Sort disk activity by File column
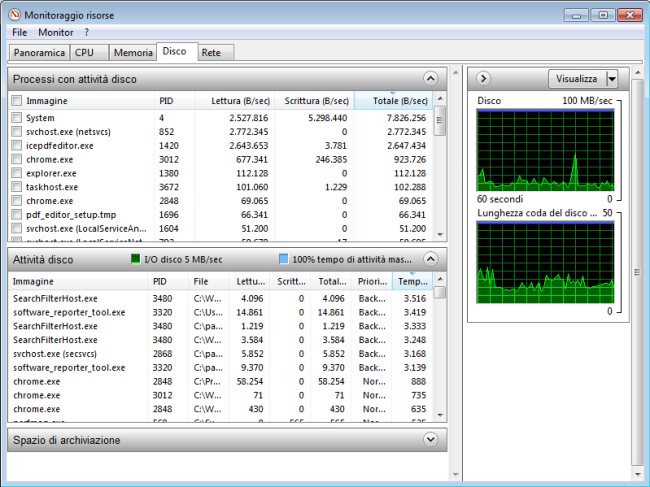The width and height of the screenshot is (650, 487). click(209, 281)
